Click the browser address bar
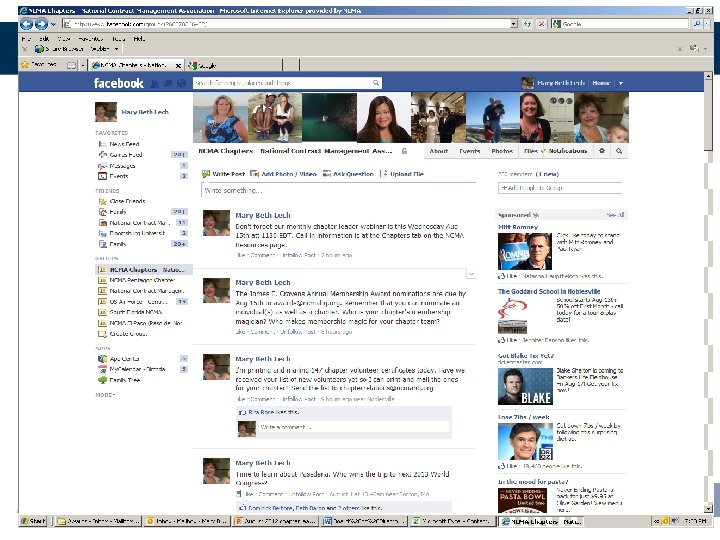720x540 pixels. click(286, 24)
